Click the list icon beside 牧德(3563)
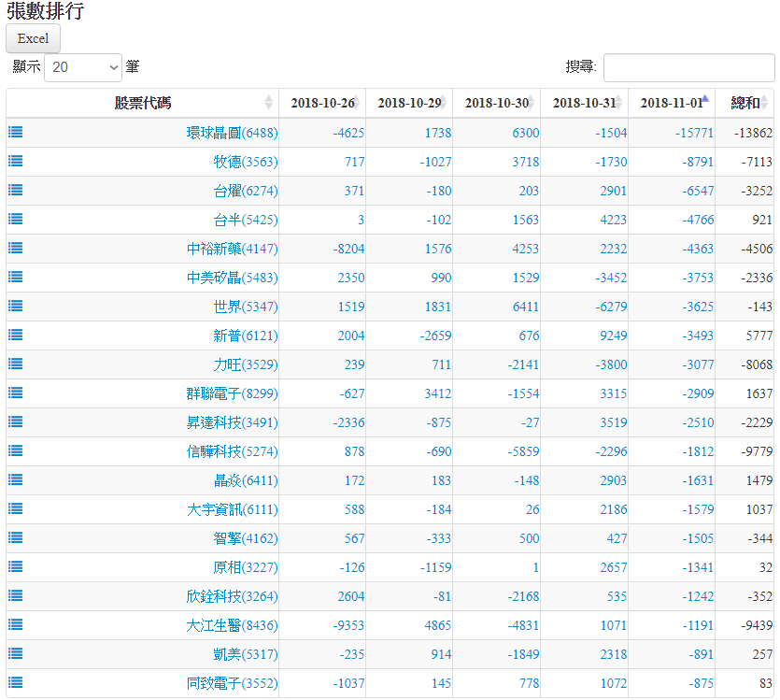Image resolution: width=780 pixels, height=700 pixels. [x=15, y=161]
